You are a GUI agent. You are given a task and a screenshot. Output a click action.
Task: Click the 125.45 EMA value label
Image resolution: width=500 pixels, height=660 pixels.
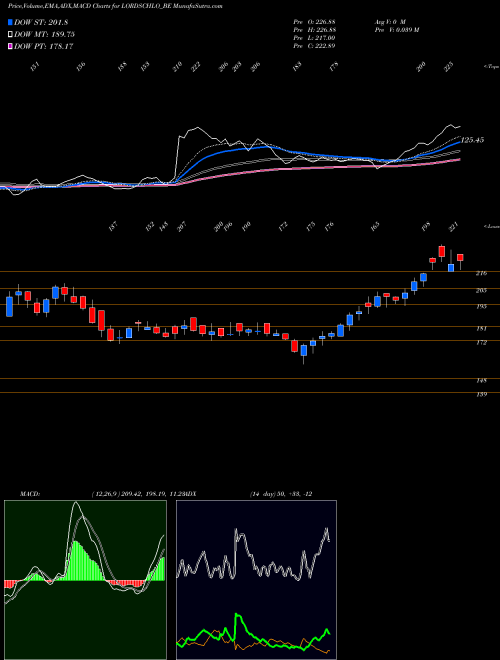coord(472,140)
